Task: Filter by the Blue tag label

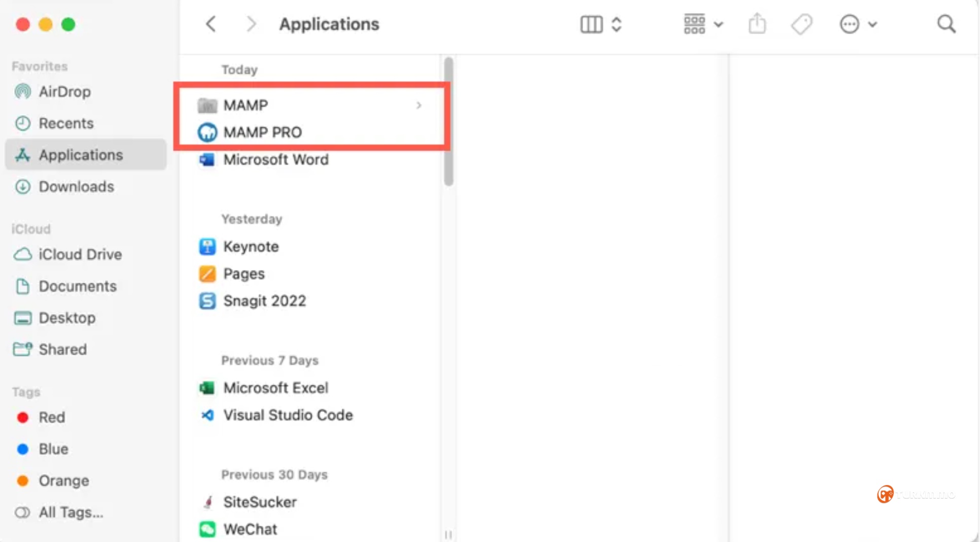Action: point(54,449)
